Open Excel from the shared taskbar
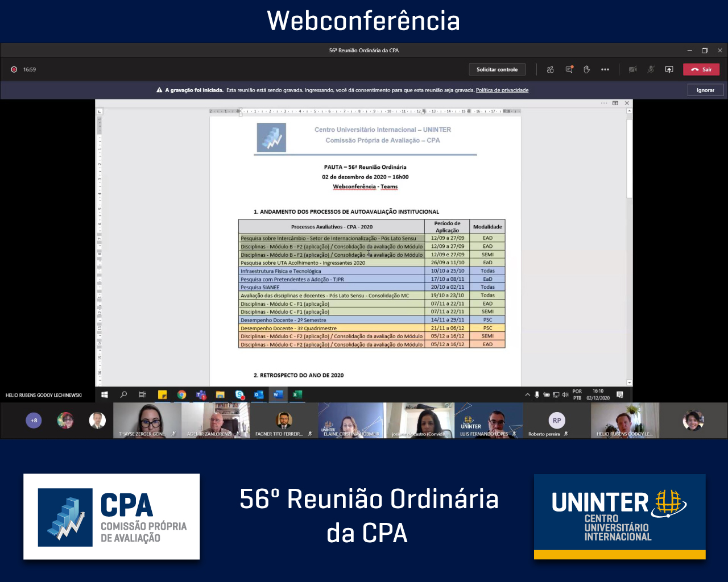This screenshot has width=728, height=582. [297, 394]
